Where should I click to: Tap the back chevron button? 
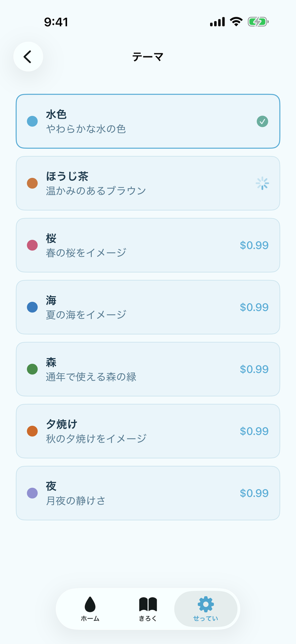[28, 56]
